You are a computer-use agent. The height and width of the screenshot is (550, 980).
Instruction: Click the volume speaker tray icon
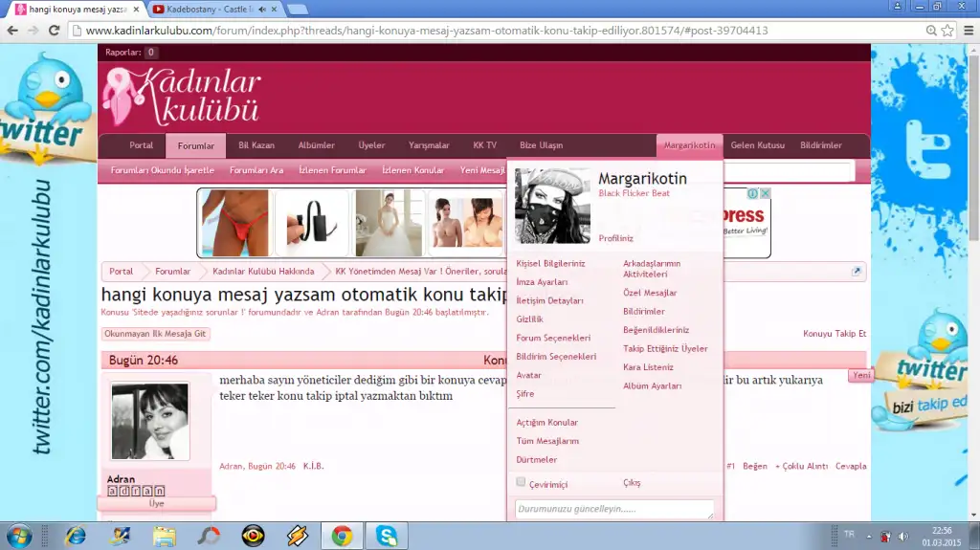click(x=903, y=537)
